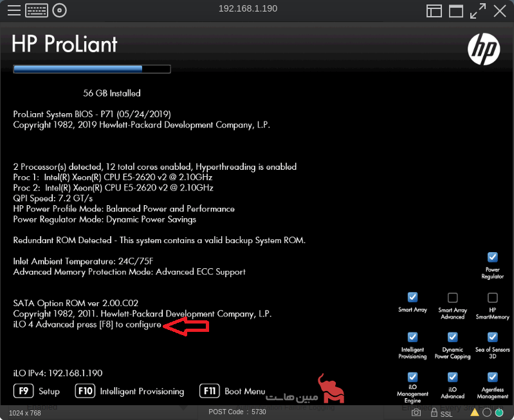The image size is (514, 420).
Task: Click the Proc 2 Xeon E5-2620 line
Action: point(113,188)
